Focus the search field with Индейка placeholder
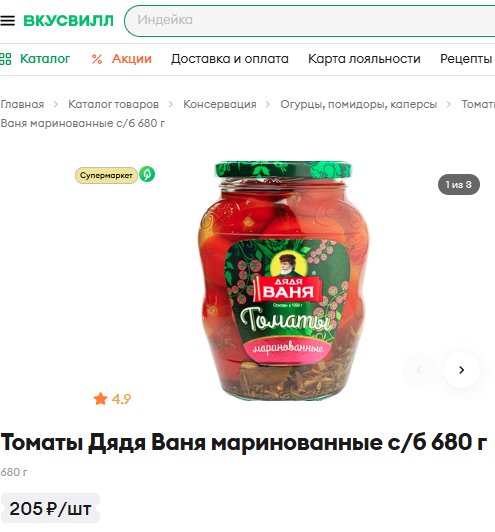Image resolution: width=495 pixels, height=532 pixels. pos(309,21)
